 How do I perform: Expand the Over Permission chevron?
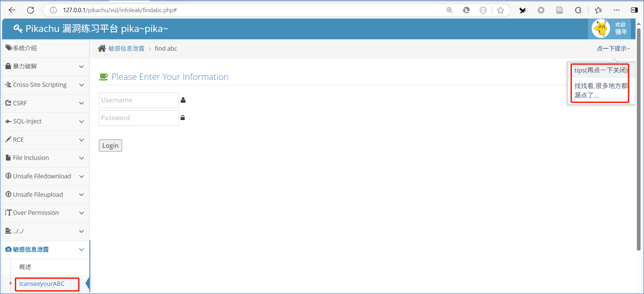81,213
